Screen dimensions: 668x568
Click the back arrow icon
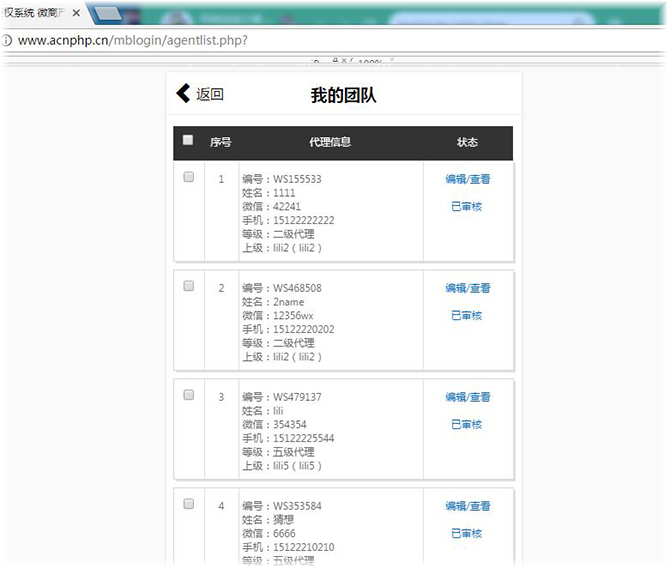tap(183, 94)
